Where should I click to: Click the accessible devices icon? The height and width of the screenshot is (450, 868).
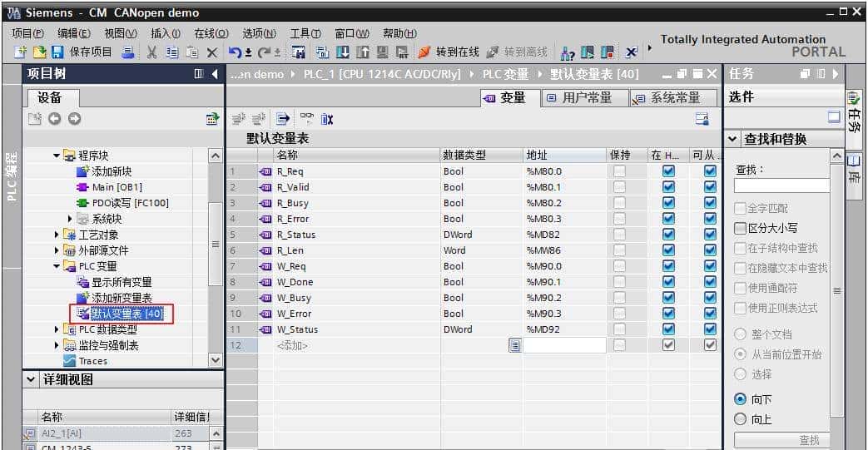pyautogui.click(x=568, y=52)
